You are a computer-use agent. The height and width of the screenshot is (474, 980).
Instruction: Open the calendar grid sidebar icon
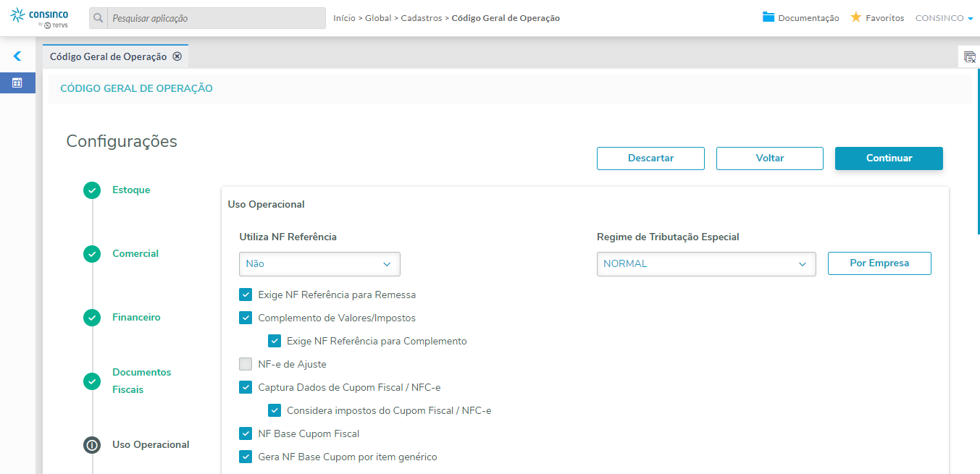17,82
